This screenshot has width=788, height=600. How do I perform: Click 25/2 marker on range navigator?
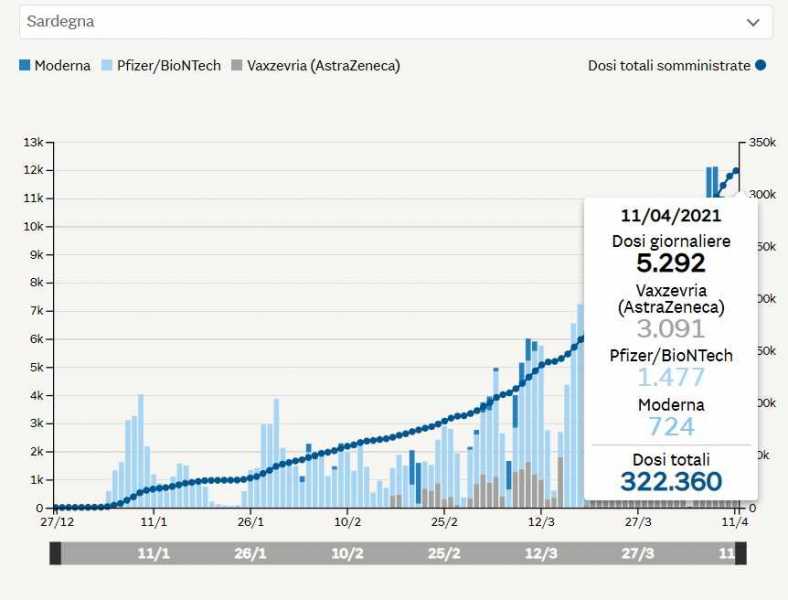(444, 554)
